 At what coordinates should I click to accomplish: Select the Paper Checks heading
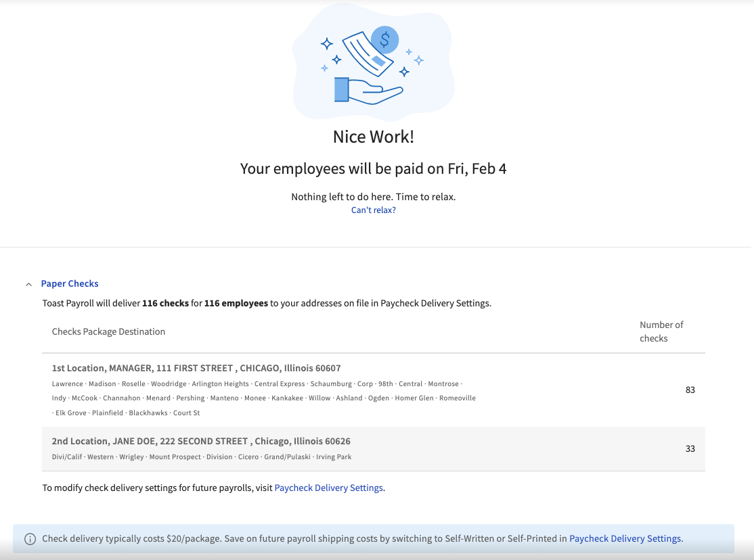pyautogui.click(x=70, y=283)
